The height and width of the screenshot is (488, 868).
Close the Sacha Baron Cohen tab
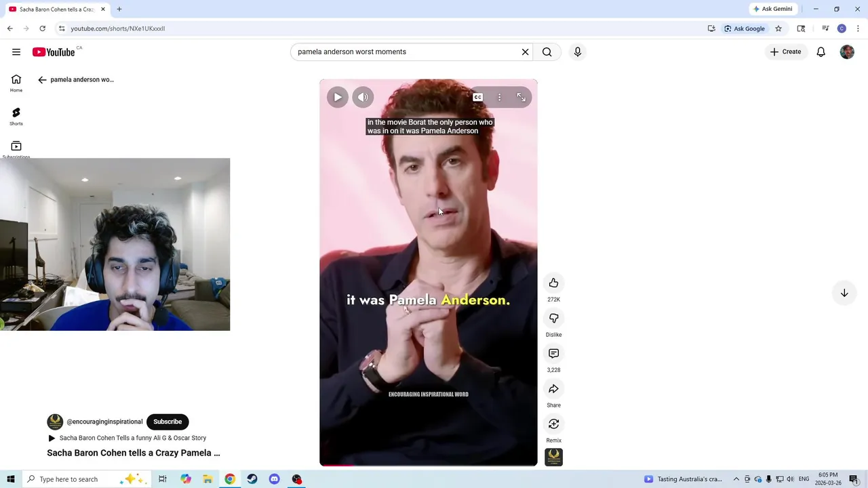click(103, 9)
